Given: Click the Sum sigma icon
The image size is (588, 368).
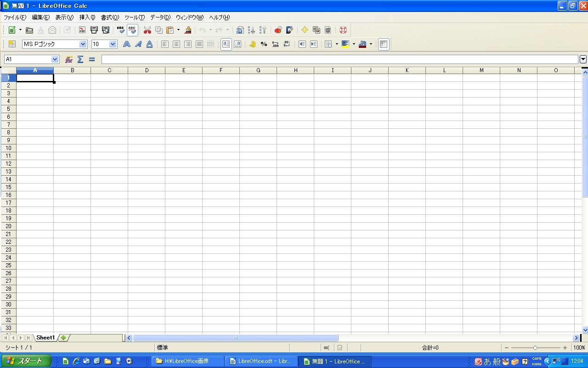Looking at the screenshot, I should (x=80, y=59).
